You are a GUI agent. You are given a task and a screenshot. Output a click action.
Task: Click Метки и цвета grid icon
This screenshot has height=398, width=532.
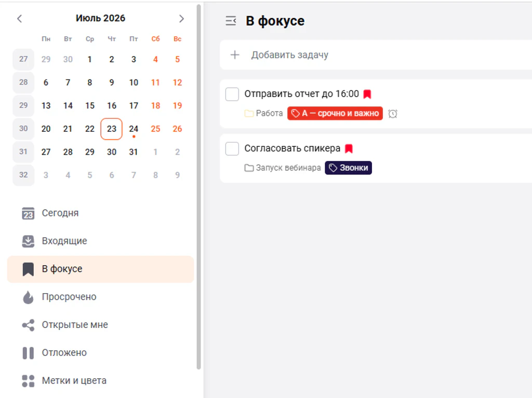[x=28, y=381]
